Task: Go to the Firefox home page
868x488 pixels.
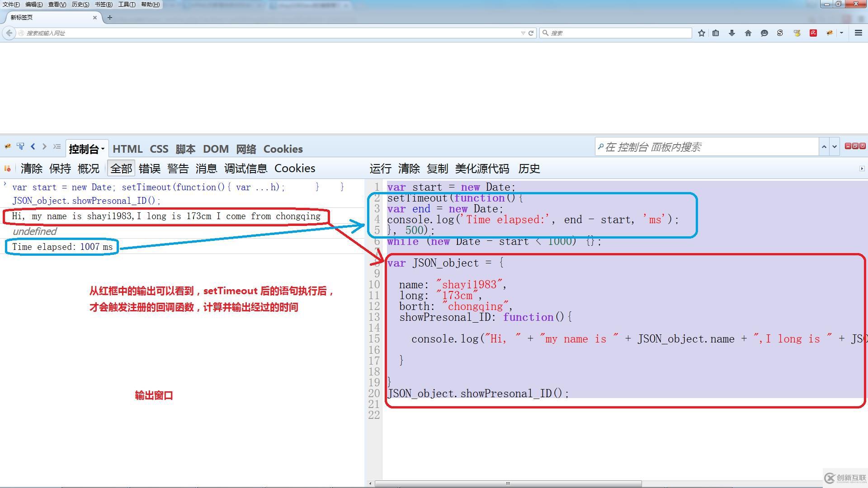Action: point(748,33)
